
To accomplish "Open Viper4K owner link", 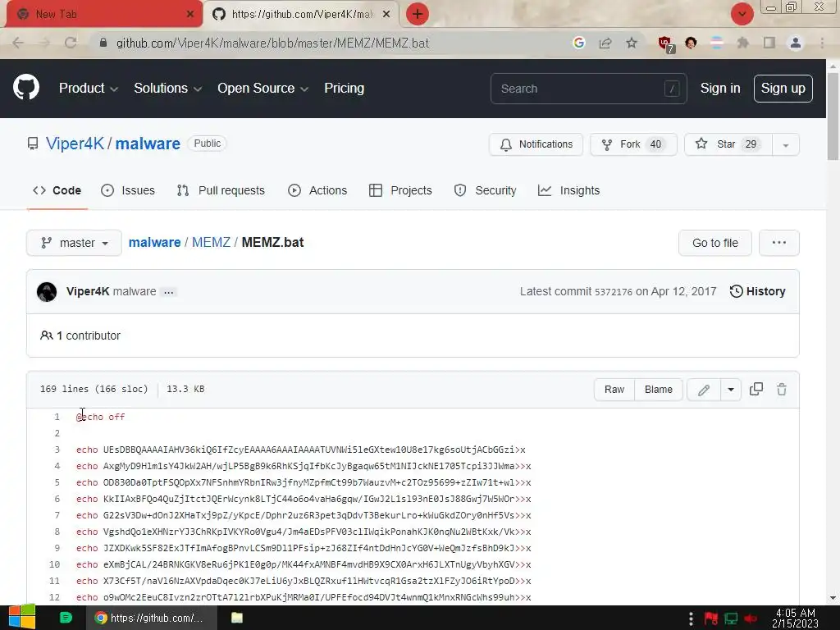I will [x=75, y=144].
